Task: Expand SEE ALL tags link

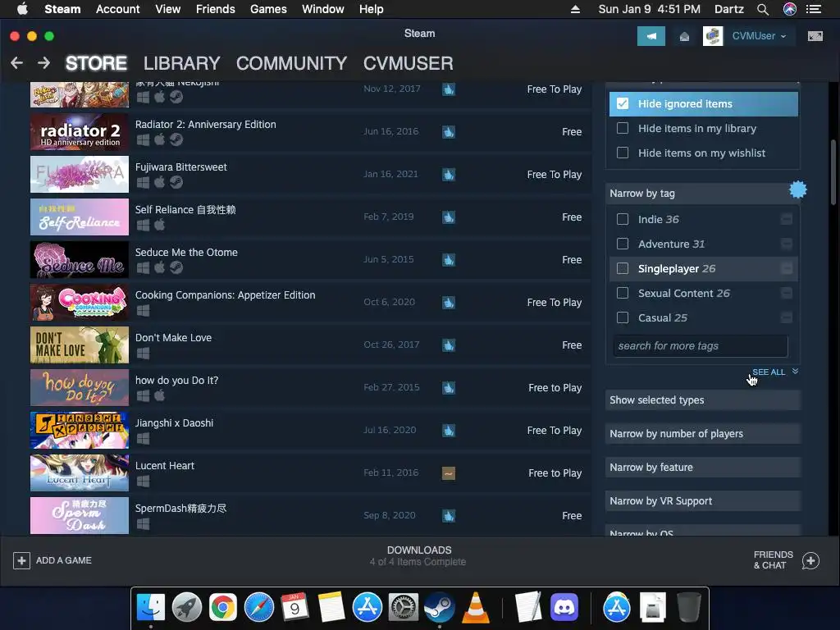Action: coord(774,372)
